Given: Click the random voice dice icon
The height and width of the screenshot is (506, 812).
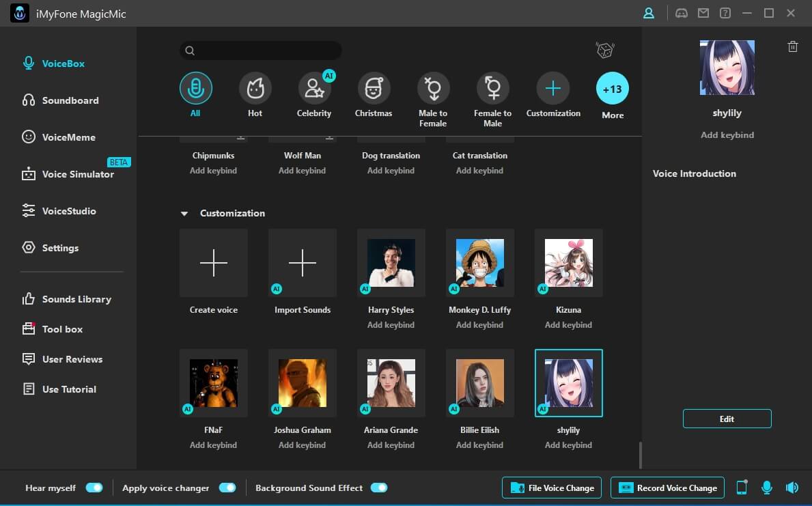Looking at the screenshot, I should pyautogui.click(x=605, y=51).
